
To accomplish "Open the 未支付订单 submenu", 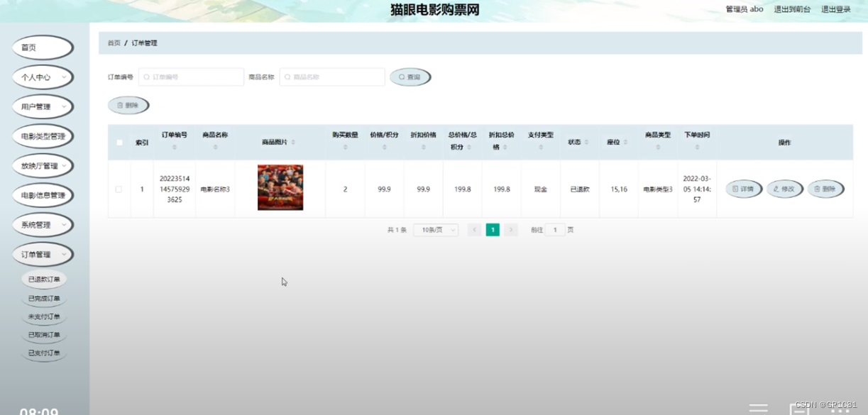I will (44, 316).
